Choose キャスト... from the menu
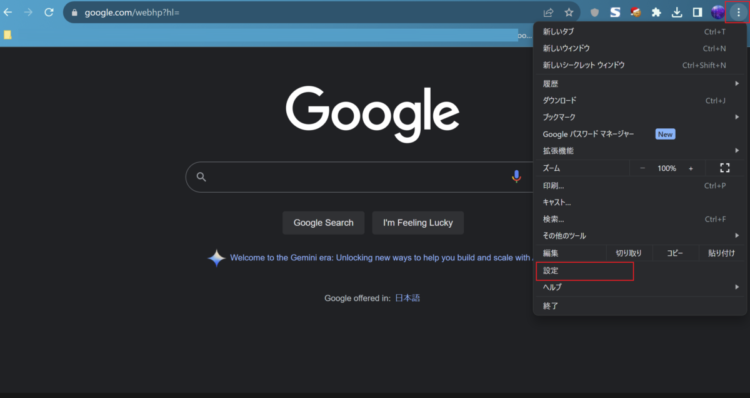 640,202
